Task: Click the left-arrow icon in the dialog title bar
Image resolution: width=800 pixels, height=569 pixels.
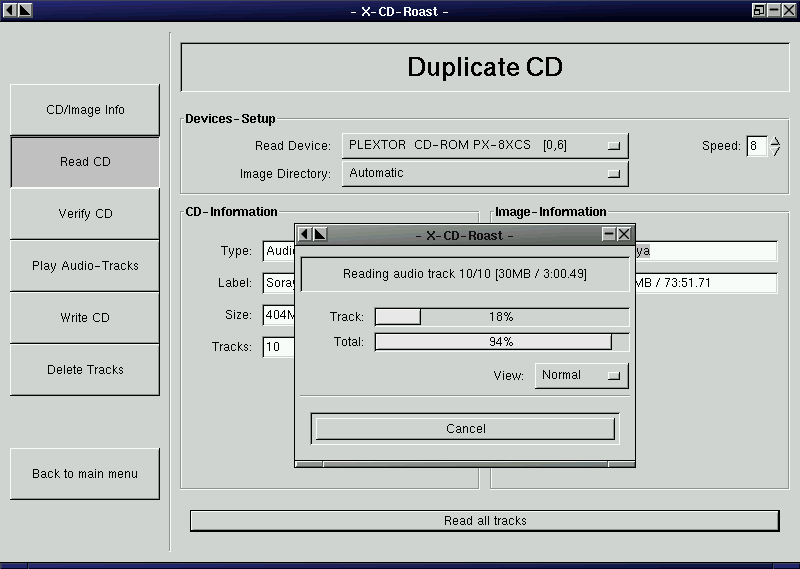Action: (305, 234)
